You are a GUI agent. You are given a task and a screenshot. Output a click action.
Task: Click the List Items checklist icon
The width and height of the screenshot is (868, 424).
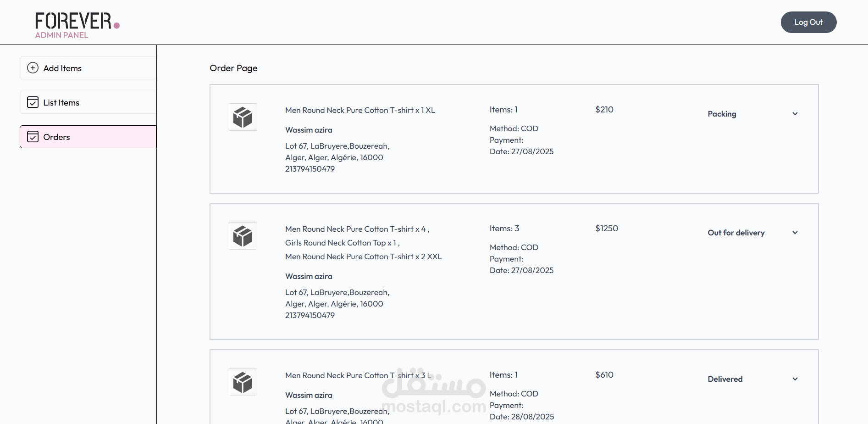coord(33,102)
